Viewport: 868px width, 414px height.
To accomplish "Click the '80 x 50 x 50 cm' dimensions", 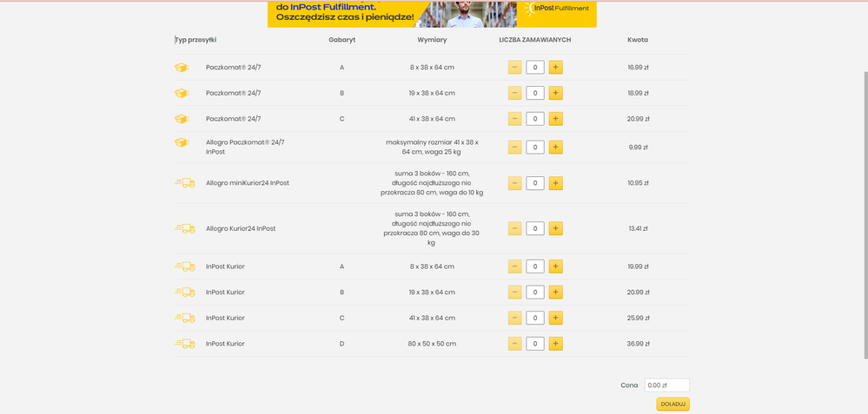I will (432, 344).
